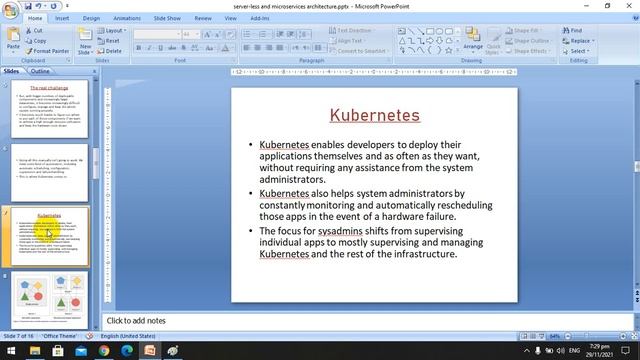Cut the selection
This screenshot has height=360, width=640.
point(34,31)
